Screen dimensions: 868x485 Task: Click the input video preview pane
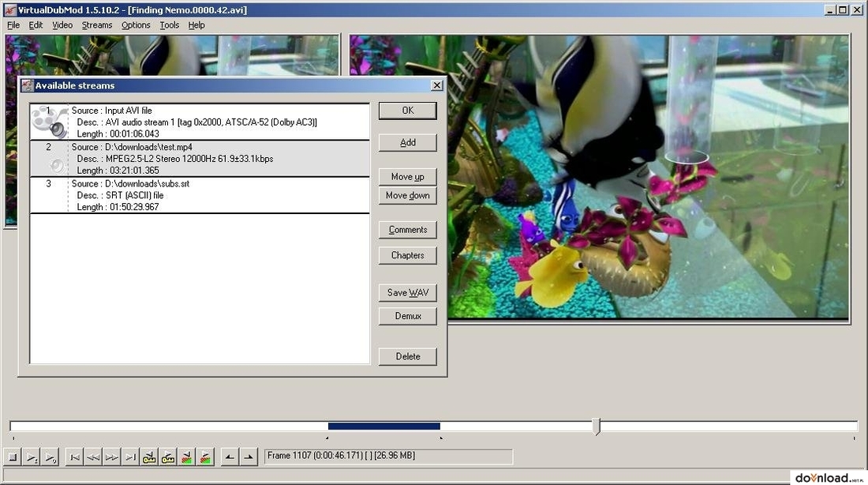point(172,55)
